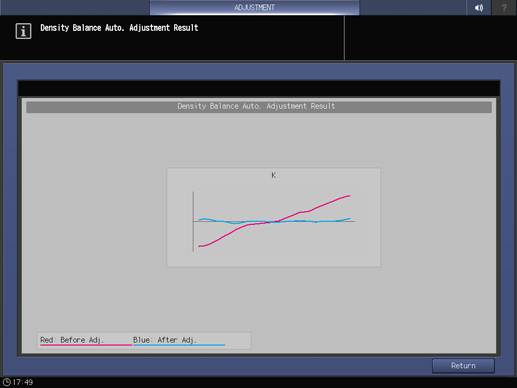Image resolution: width=517 pixels, height=388 pixels.
Task: Click the vertical axis of the graph
Action: point(193,221)
